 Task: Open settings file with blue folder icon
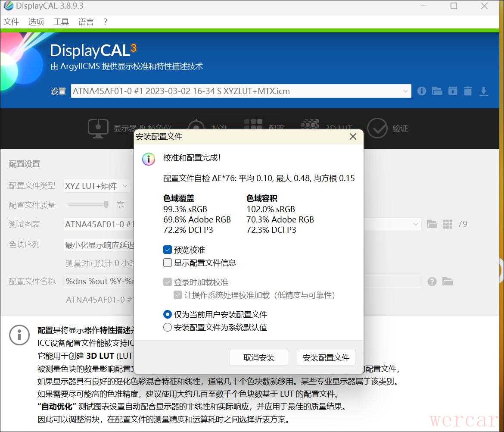point(437,91)
